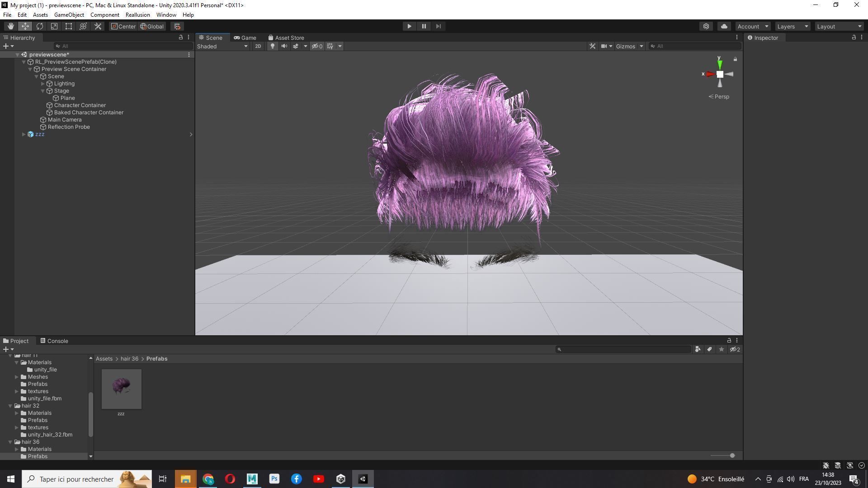Open the Reallusion menu
Image resolution: width=868 pixels, height=488 pixels.
click(137, 15)
